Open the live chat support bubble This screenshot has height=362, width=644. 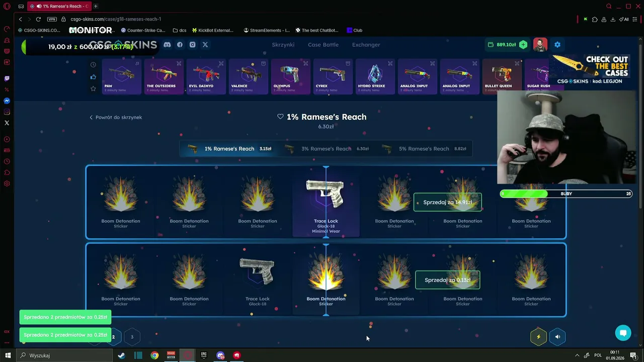click(x=623, y=333)
